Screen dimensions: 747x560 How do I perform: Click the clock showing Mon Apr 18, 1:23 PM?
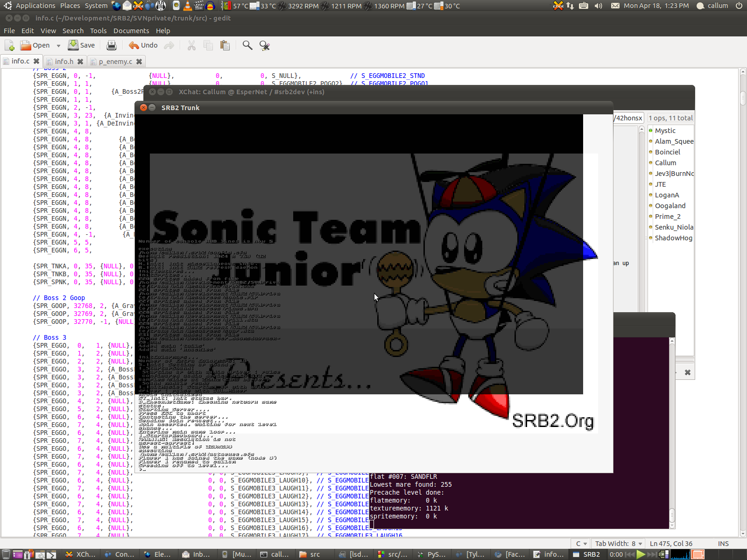656,6
